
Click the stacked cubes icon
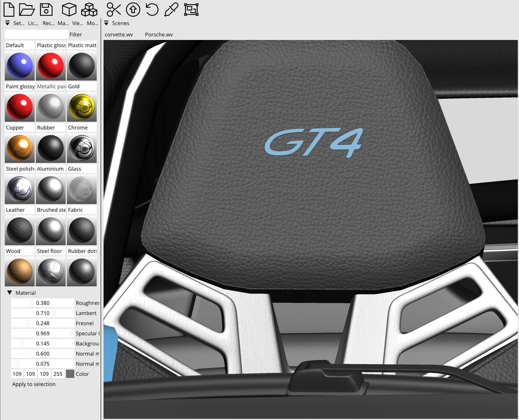[x=89, y=9]
